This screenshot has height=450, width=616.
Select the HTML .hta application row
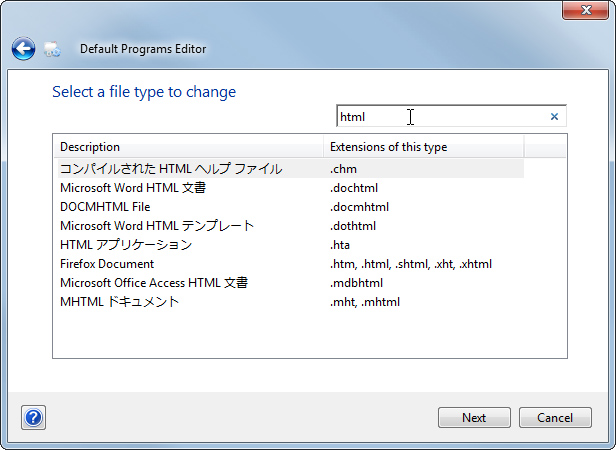[126, 245]
